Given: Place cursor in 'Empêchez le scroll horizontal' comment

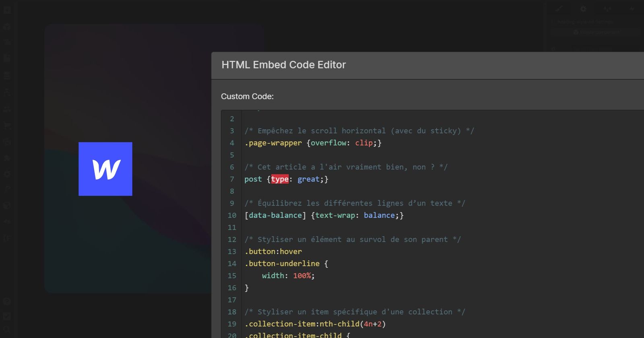Looking at the screenshot, I should pyautogui.click(x=359, y=131).
